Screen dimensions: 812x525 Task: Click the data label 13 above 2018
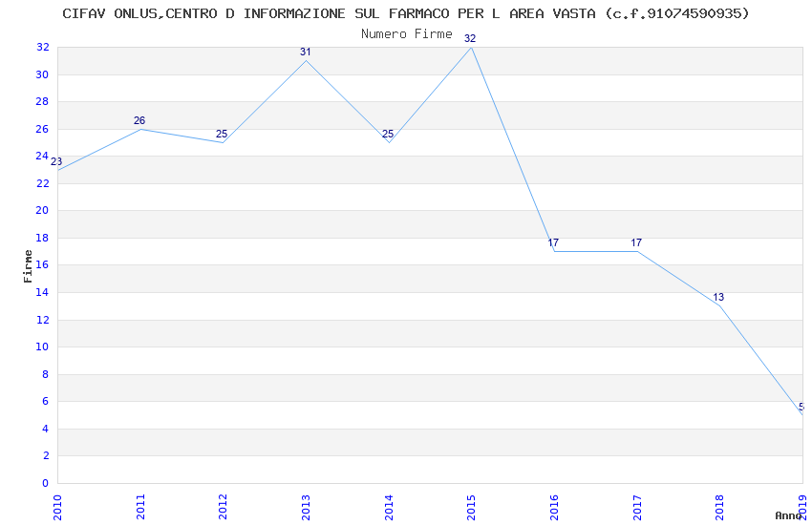[718, 298]
